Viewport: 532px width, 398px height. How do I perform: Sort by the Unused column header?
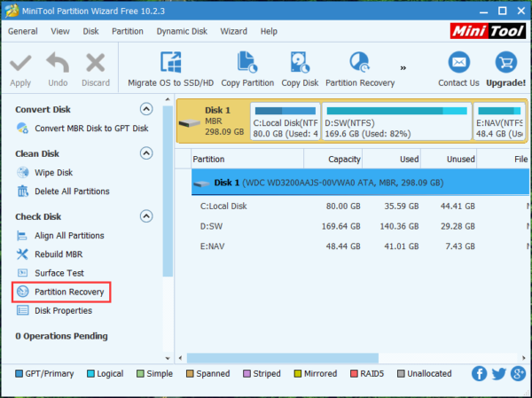(449, 159)
